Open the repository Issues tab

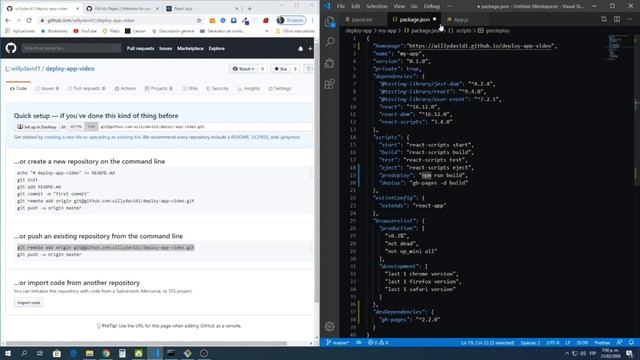click(x=47, y=89)
